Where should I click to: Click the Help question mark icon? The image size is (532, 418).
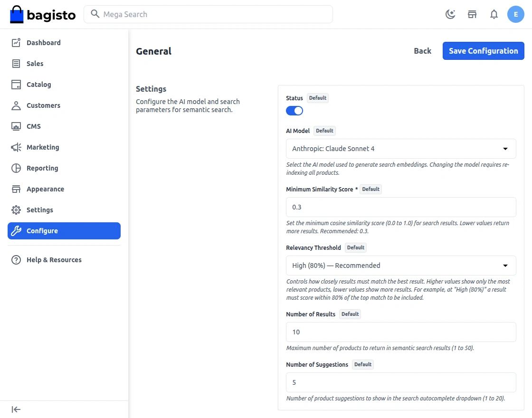coord(16,260)
